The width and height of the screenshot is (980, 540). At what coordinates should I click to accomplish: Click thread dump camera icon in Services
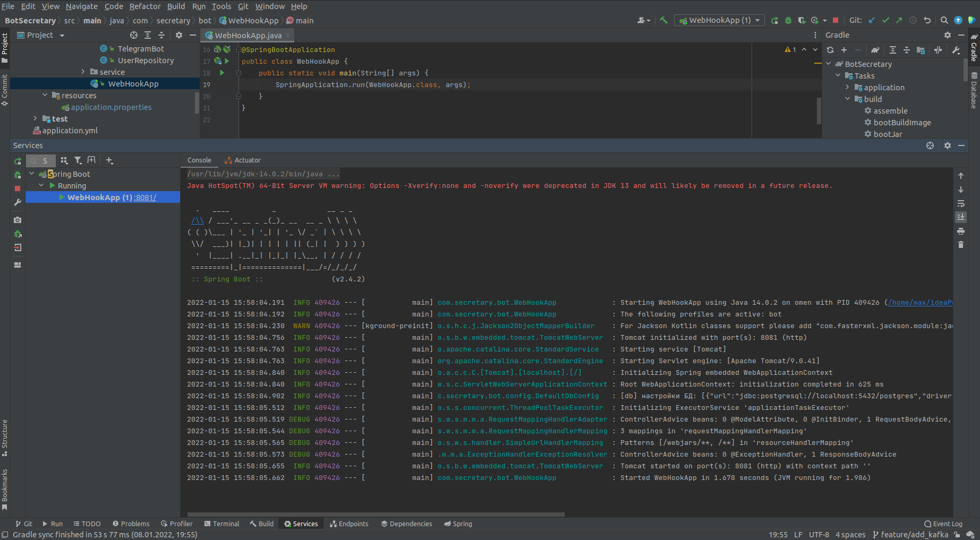click(x=18, y=220)
